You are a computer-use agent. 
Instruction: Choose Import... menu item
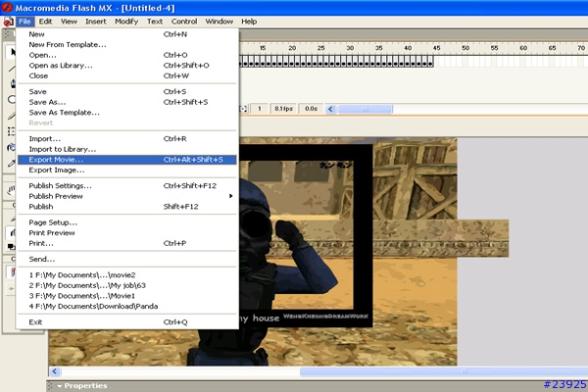click(127, 139)
